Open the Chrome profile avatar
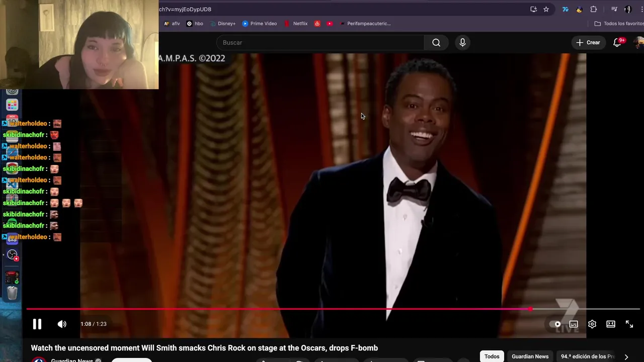This screenshot has height=362, width=644. pos(628,9)
